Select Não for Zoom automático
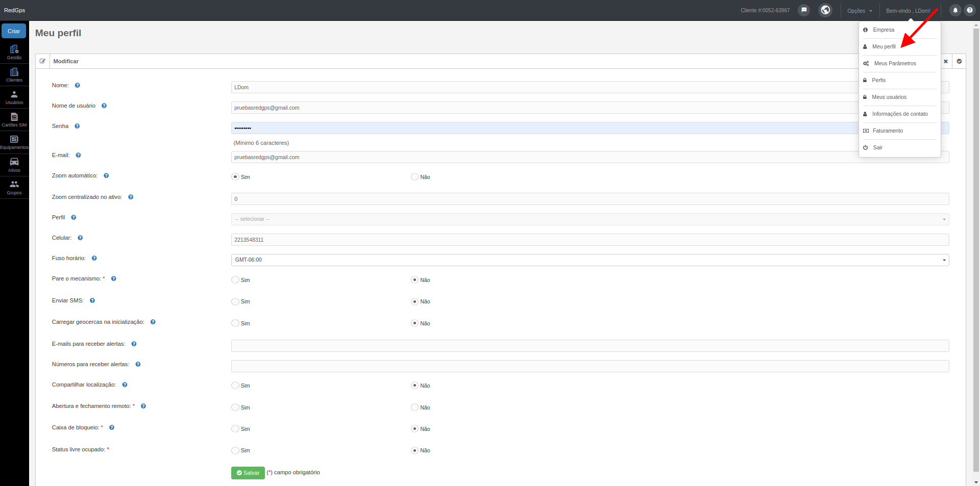 pos(414,177)
